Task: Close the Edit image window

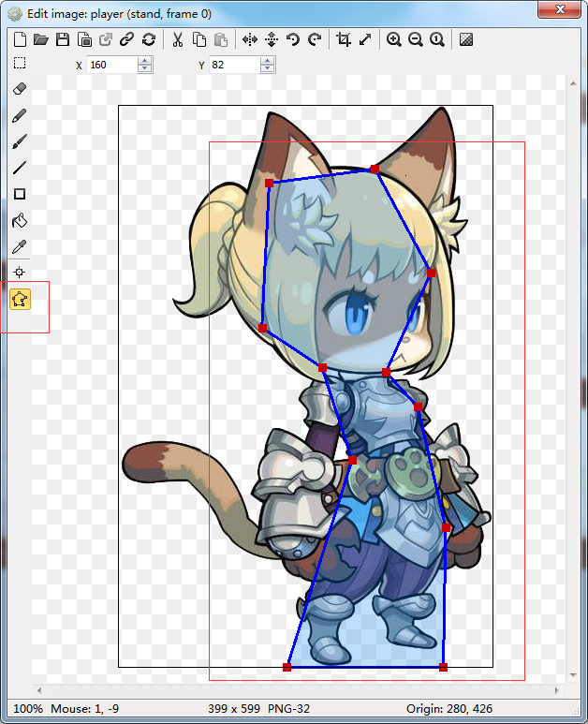Action: click(559, 9)
